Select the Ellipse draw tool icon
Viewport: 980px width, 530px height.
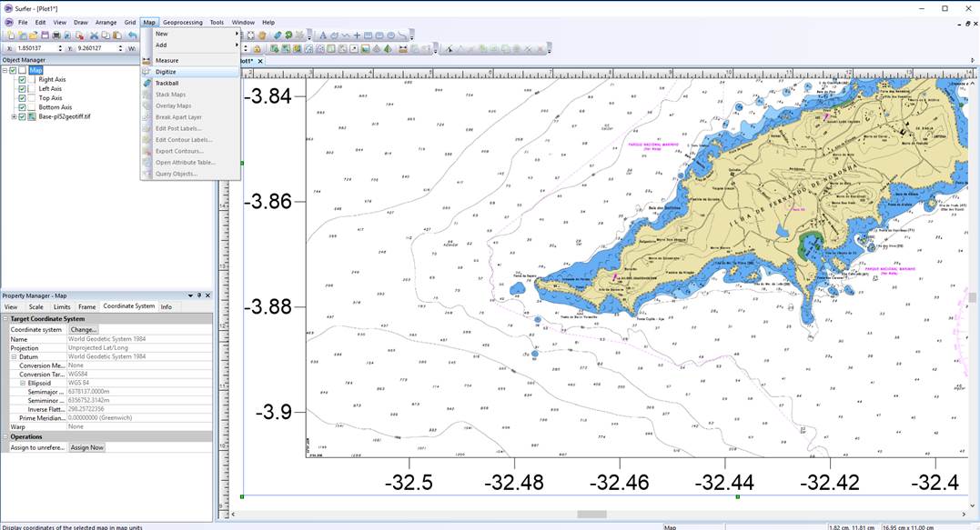(x=390, y=35)
